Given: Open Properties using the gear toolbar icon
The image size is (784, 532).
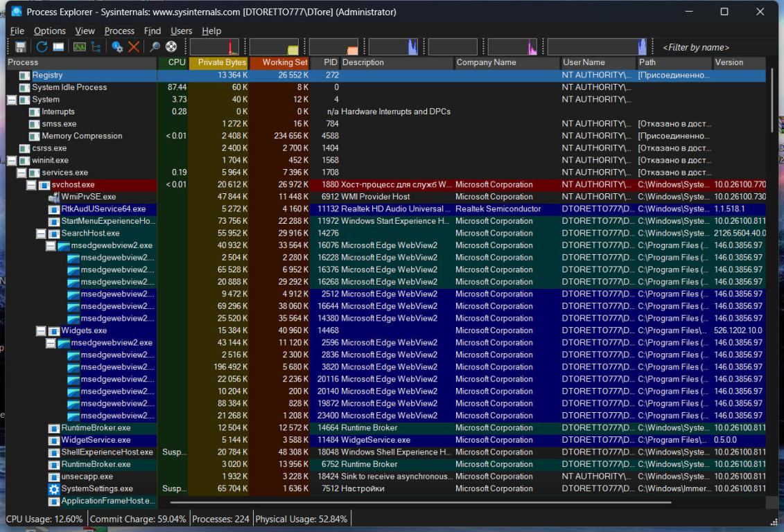Looking at the screenshot, I should [x=117, y=47].
